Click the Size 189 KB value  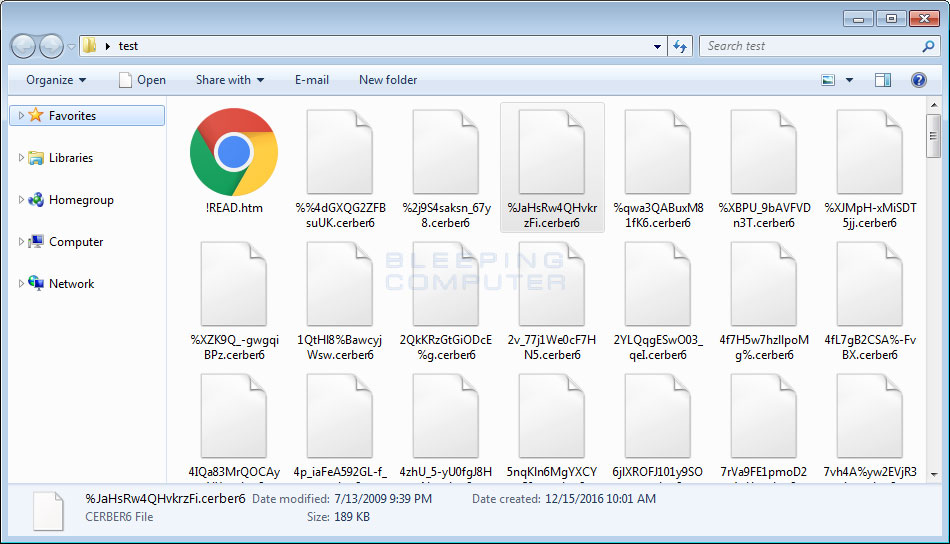pos(351,517)
